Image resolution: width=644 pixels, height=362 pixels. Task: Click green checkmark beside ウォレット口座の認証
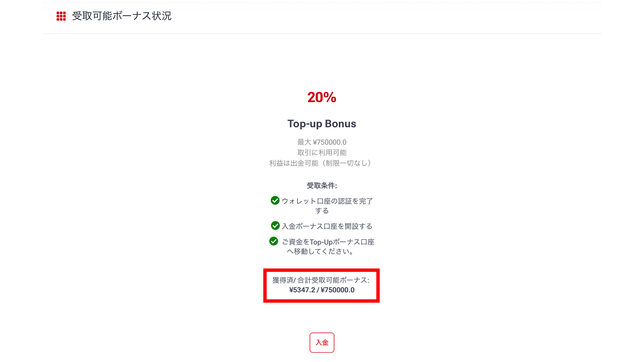click(x=275, y=200)
